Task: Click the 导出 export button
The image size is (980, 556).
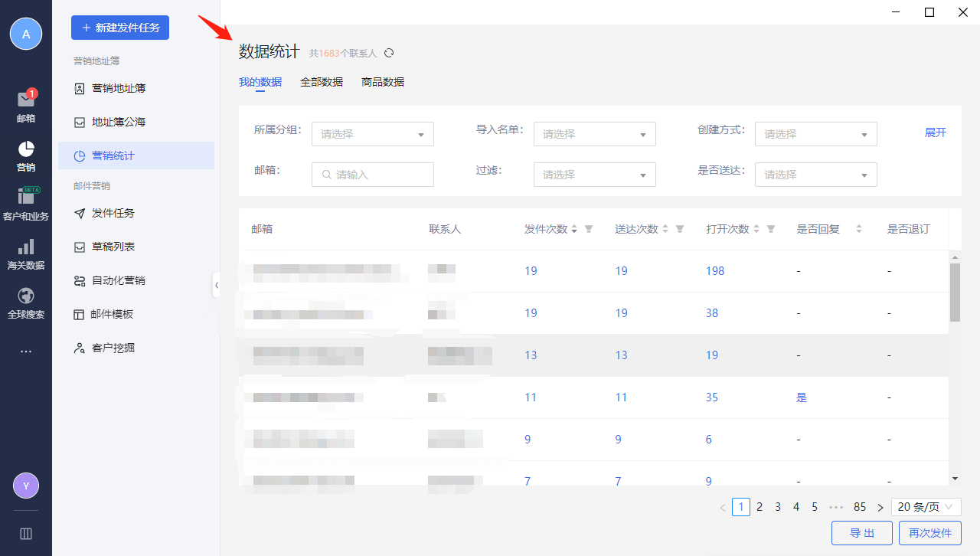Action: click(x=861, y=533)
